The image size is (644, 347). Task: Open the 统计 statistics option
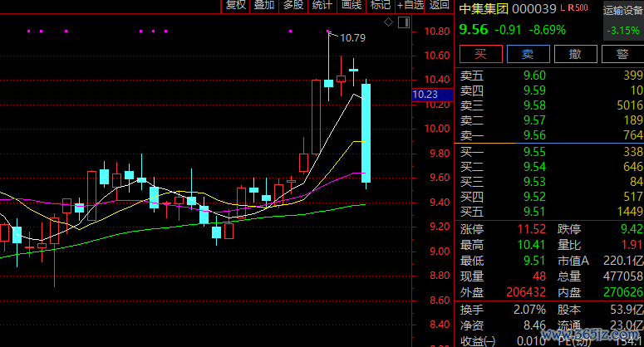click(x=322, y=5)
